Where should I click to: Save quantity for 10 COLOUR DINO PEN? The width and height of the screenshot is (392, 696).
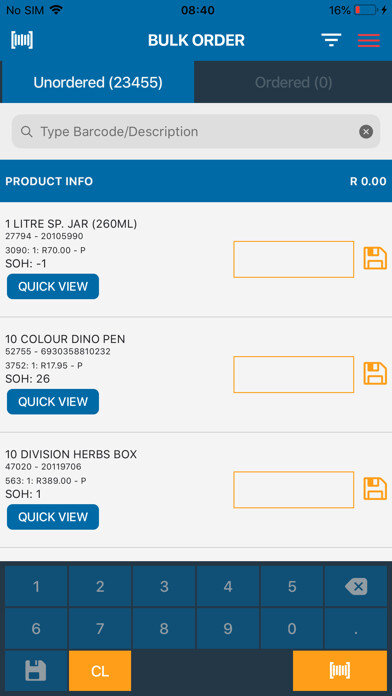click(375, 374)
